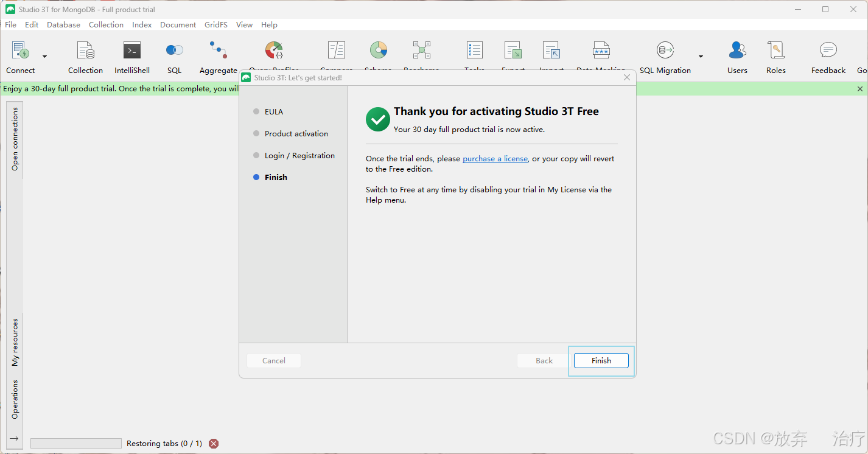This screenshot has width=868, height=454.
Task: Open the Document menu
Action: coord(178,25)
